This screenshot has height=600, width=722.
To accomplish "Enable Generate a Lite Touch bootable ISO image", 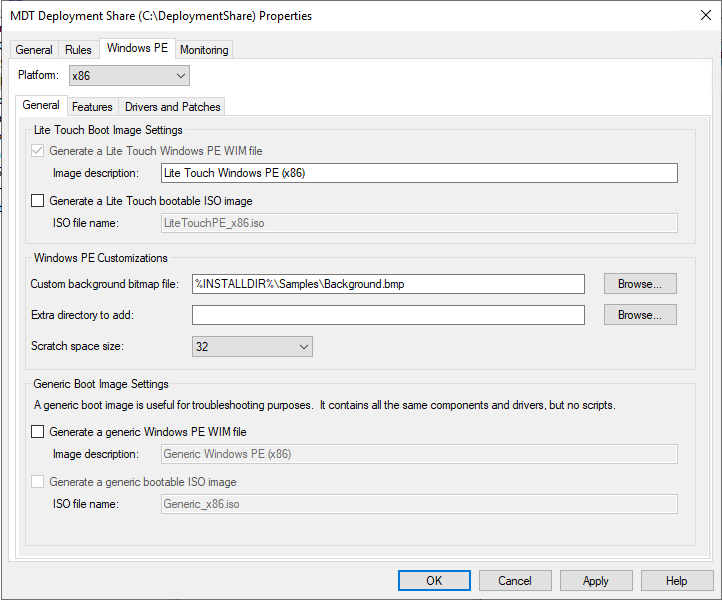I will 38,201.
